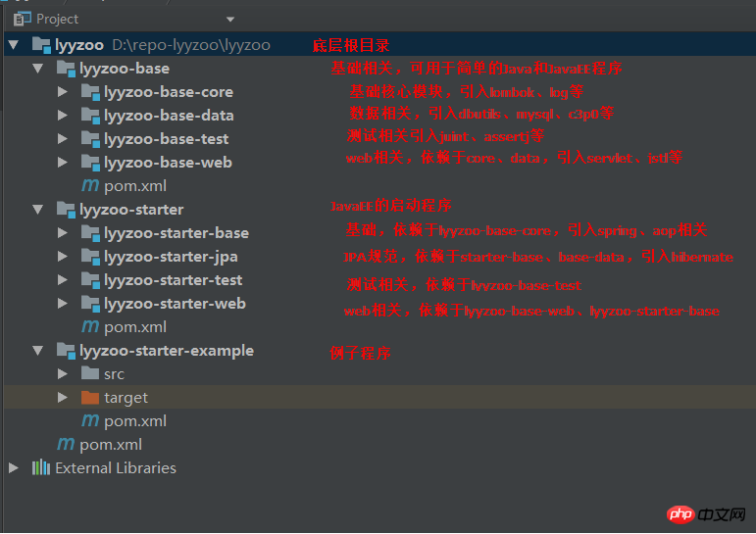Screen dimensions: 756x534
Task: Select lyyzoo-starter-example in the tree
Action: 167,351
